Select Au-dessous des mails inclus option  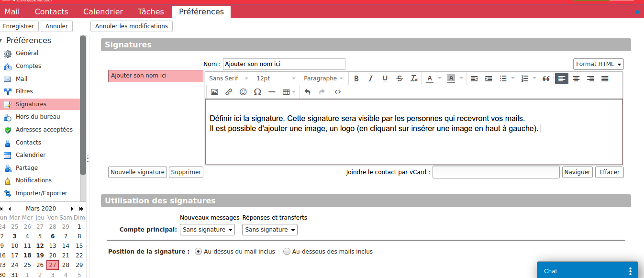tap(287, 252)
